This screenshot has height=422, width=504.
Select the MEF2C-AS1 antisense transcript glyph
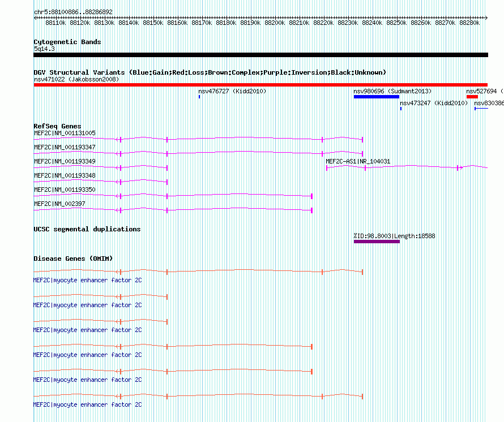click(407, 167)
